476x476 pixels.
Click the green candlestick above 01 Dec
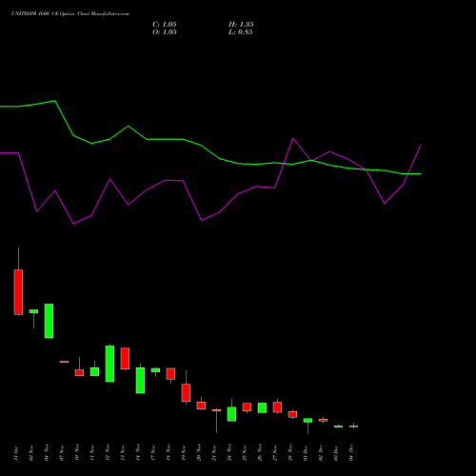coord(307,420)
